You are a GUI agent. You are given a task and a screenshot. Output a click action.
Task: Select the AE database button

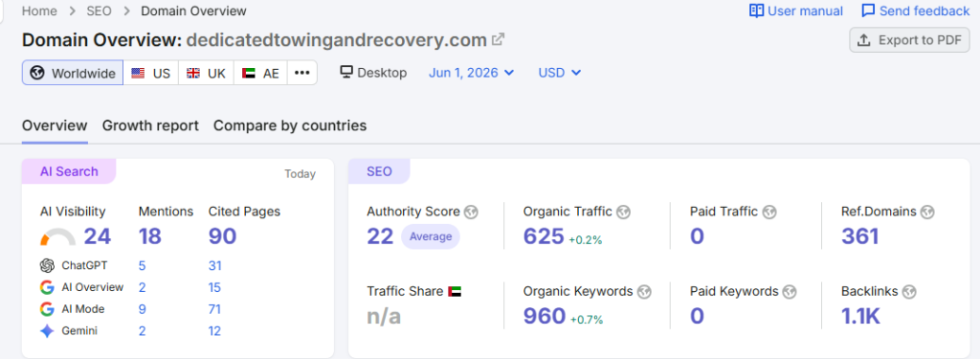pyautogui.click(x=260, y=73)
